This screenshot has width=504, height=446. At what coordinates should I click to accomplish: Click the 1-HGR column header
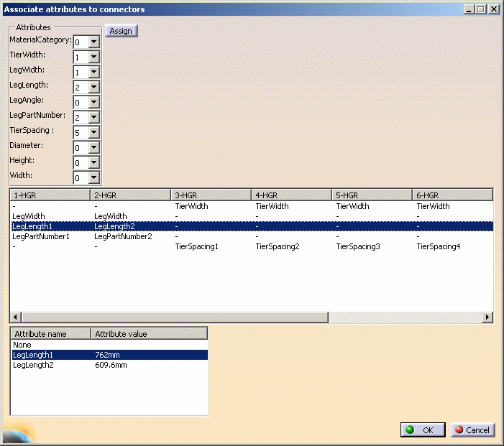(50, 195)
